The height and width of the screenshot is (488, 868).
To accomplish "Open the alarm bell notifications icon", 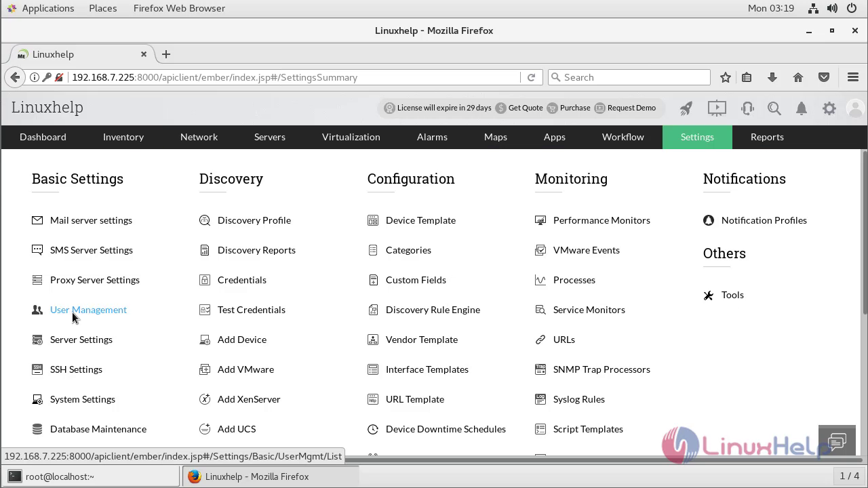I will pyautogui.click(x=802, y=108).
